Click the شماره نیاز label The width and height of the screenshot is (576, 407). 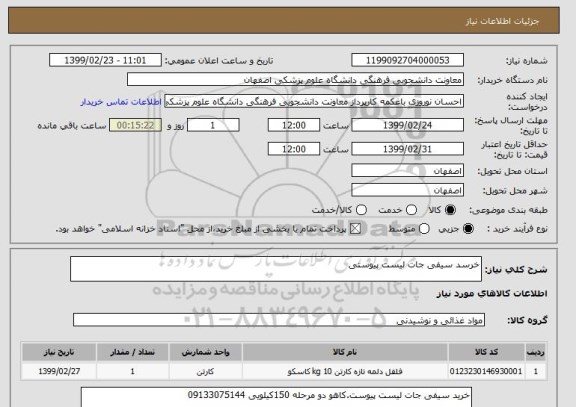pyautogui.click(x=526, y=61)
